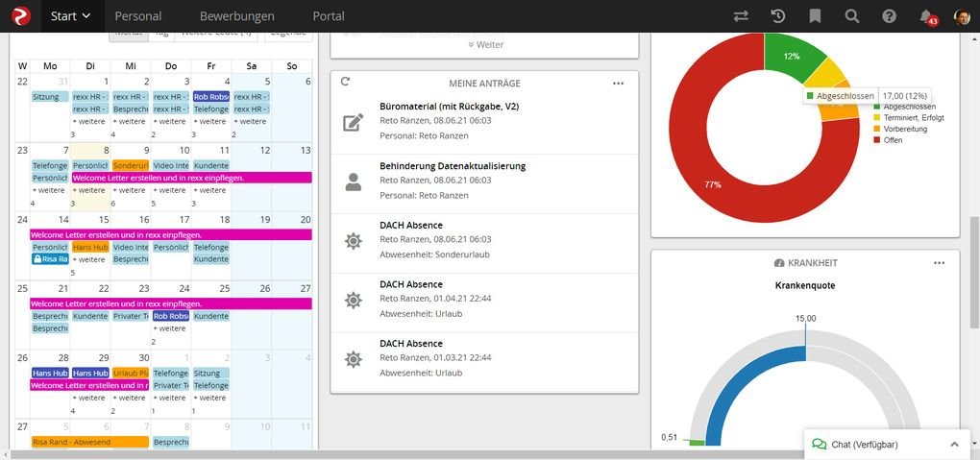Open the orange Hans Hub event on the 15th
Viewport: 980px width, 460px height.
point(90,247)
